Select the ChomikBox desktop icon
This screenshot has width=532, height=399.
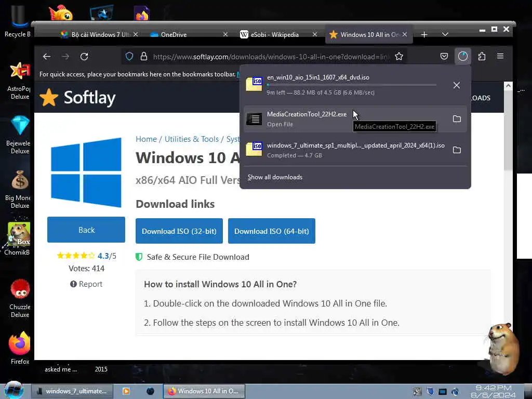[18, 239]
